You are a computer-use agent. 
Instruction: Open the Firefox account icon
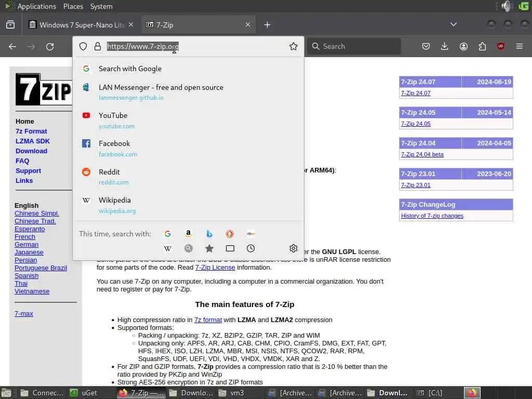tap(463, 46)
